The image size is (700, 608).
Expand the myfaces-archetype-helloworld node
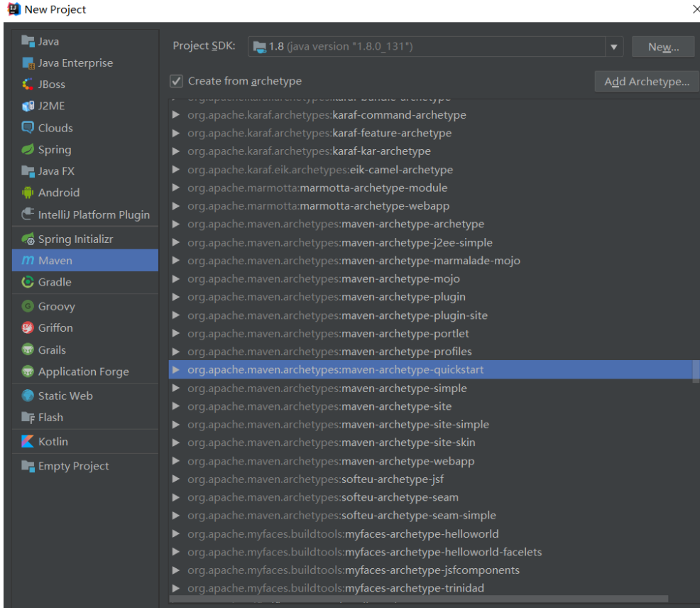[176, 533]
